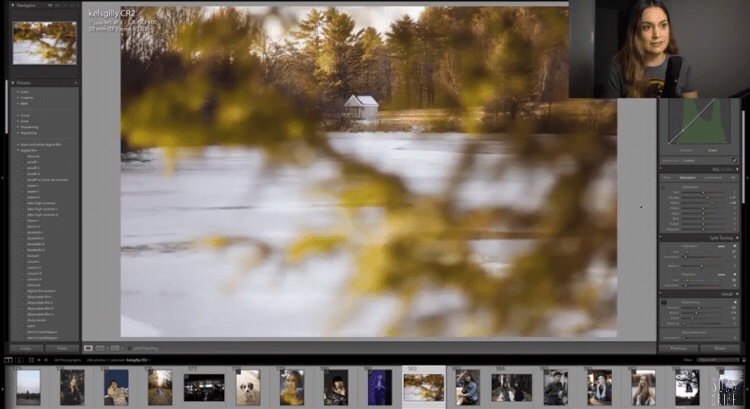Select the Hue tab in HSL panel
750x409 pixels.
click(x=667, y=177)
